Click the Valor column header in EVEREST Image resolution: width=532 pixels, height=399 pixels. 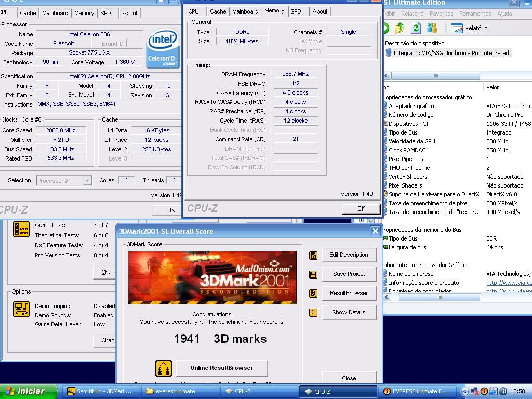pyautogui.click(x=508, y=87)
